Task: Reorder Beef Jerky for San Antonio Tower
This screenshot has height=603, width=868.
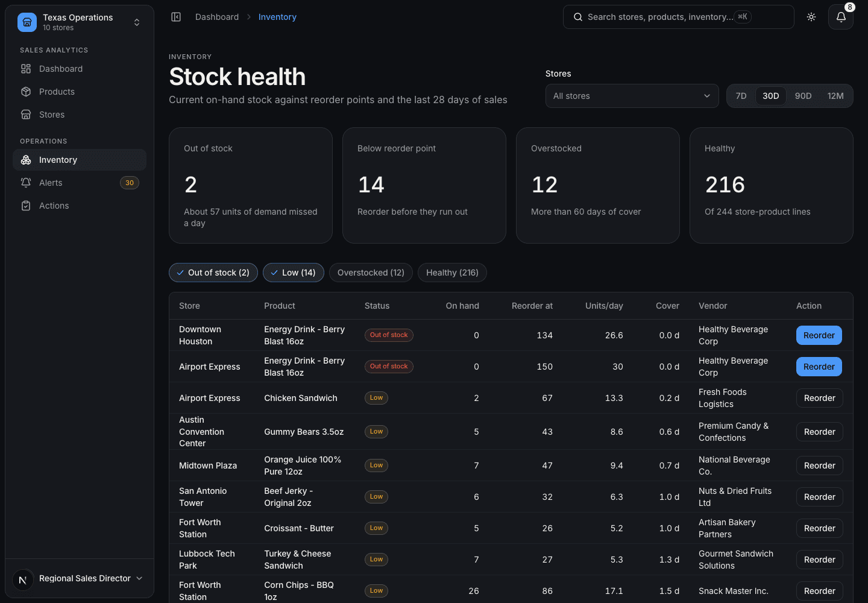Action: click(819, 497)
